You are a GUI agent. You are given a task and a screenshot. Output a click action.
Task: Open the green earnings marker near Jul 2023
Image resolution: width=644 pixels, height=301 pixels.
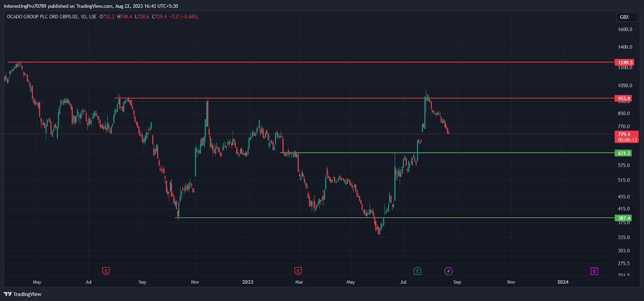(417, 271)
